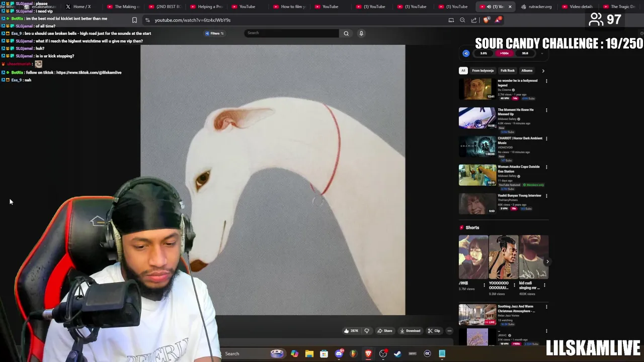Click the blue vidIQ icon in sidebar
Image resolution: width=644 pixels, height=362 pixels.
click(x=466, y=53)
